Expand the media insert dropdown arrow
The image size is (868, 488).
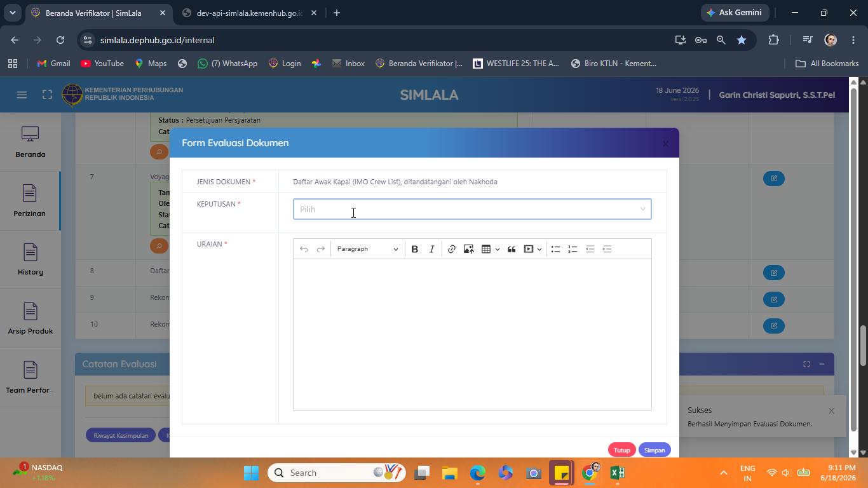(x=539, y=249)
